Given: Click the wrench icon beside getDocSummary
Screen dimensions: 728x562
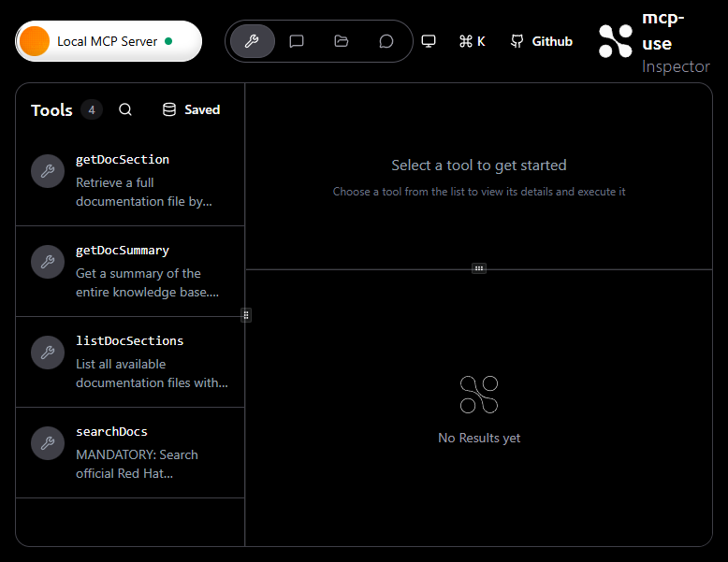Looking at the screenshot, I should pos(48,262).
